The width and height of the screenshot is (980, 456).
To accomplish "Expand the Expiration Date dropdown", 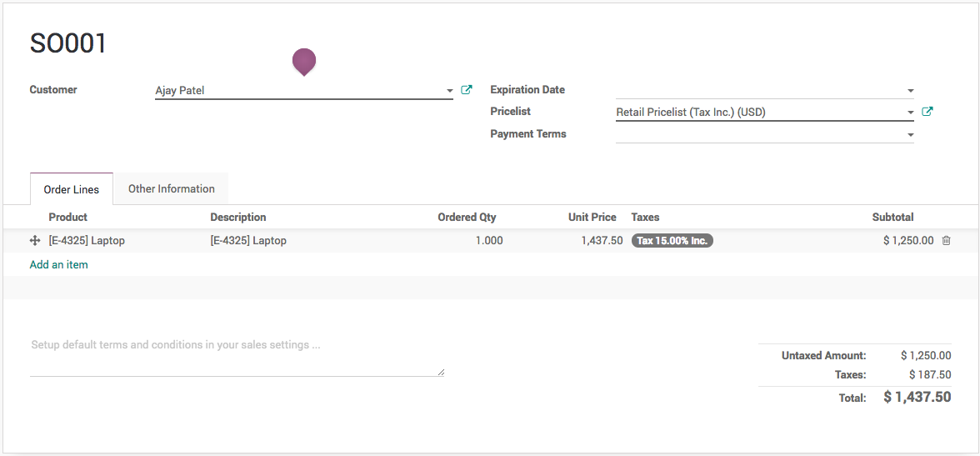I will (910, 91).
